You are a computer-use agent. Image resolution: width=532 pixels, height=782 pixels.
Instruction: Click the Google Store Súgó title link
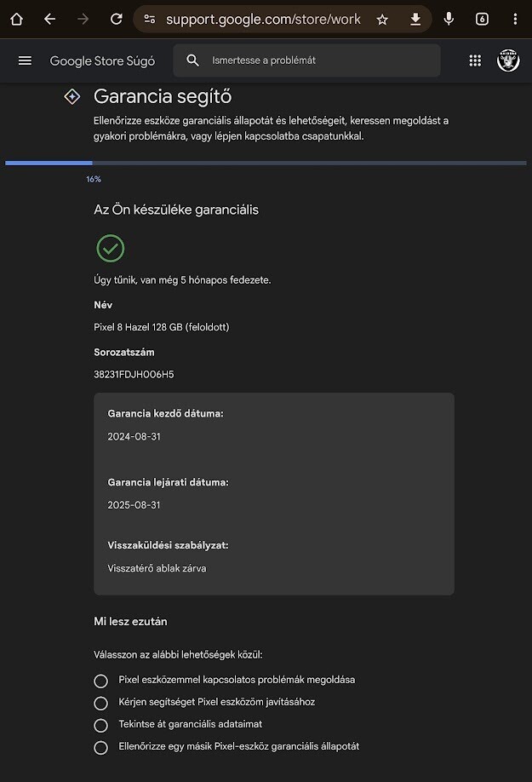pos(102,60)
